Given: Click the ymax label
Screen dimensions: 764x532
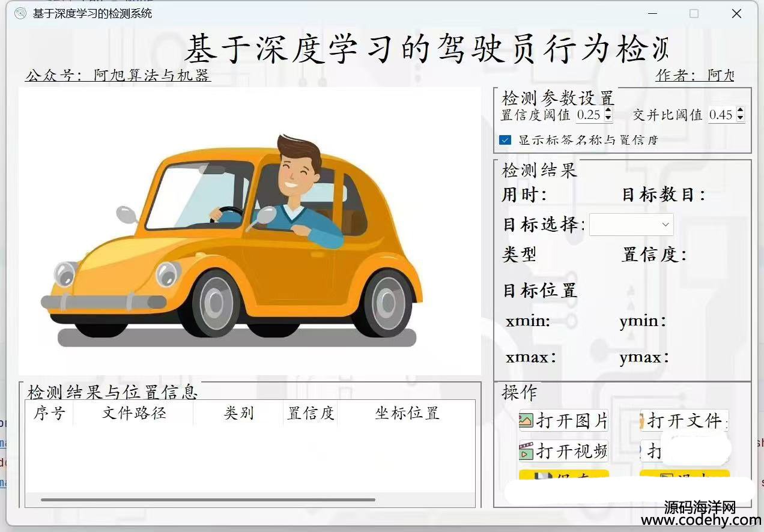Looking at the screenshot, I should pyautogui.click(x=644, y=357).
